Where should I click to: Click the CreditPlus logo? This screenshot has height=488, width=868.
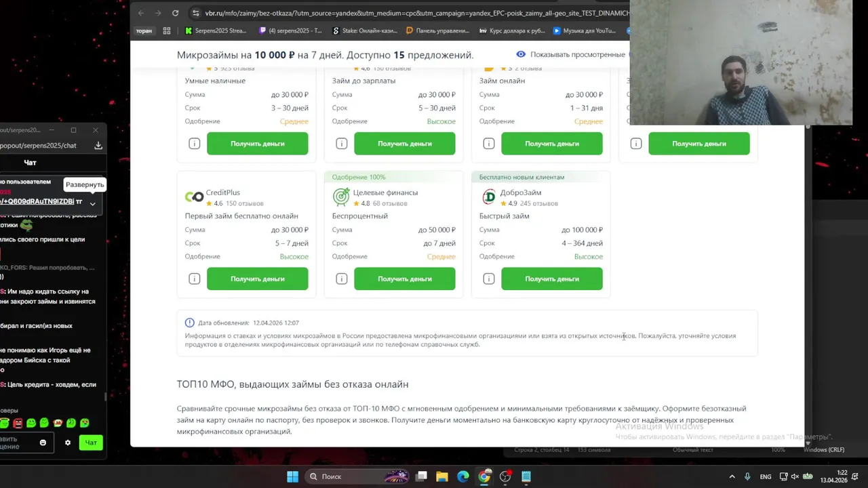pos(194,197)
